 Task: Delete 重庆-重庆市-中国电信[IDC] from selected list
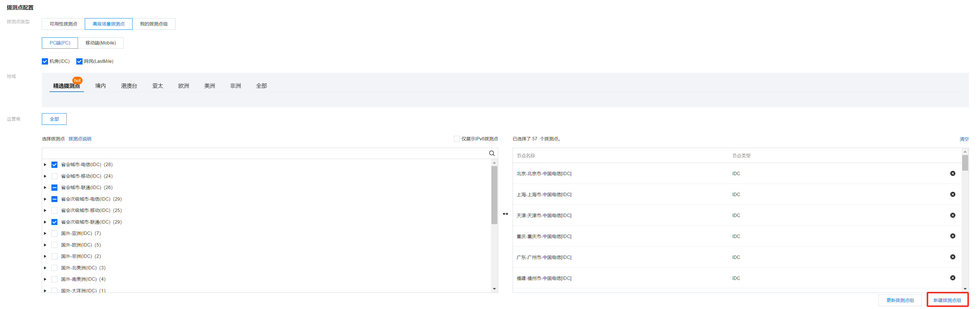[952, 236]
